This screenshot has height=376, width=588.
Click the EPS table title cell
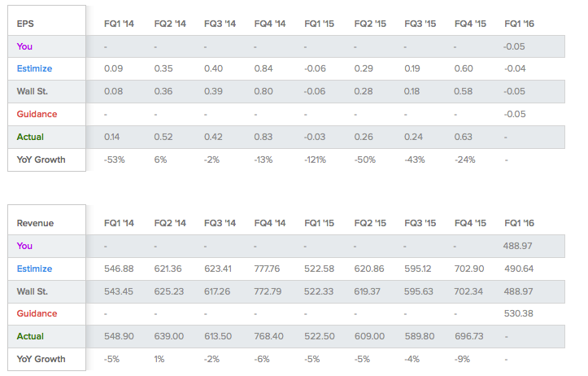click(25, 24)
